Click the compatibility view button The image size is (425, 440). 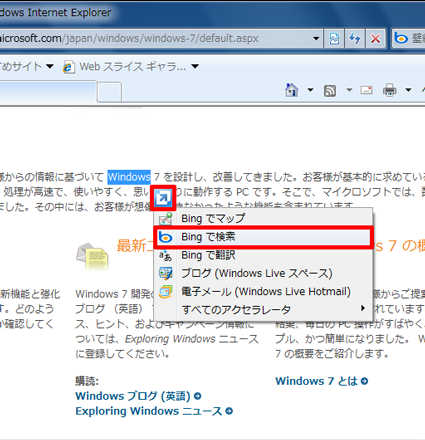coord(334,39)
